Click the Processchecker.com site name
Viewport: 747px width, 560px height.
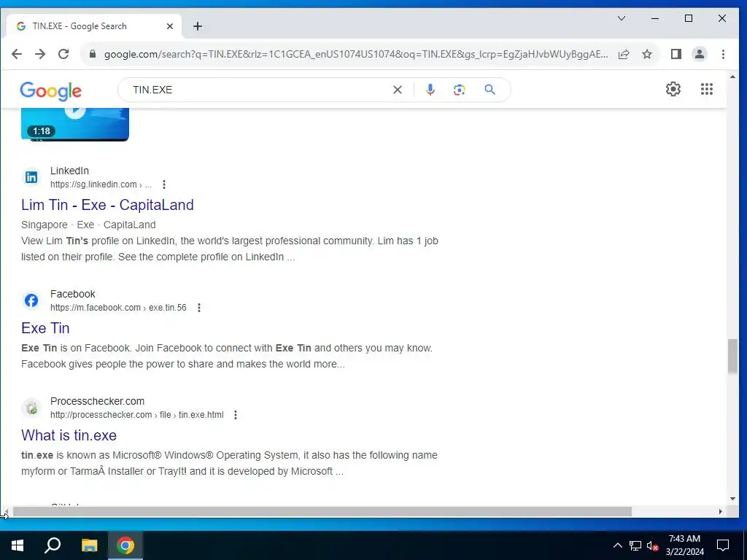pyautogui.click(x=97, y=401)
